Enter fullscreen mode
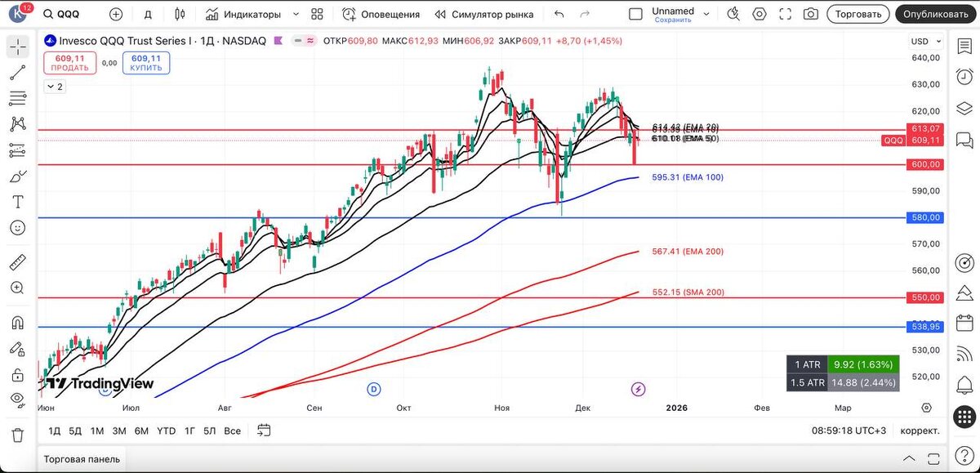The image size is (980, 473). tap(785, 14)
